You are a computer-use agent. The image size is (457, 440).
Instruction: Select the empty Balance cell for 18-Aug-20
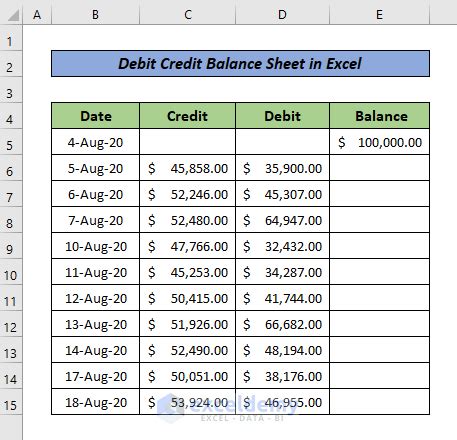click(x=379, y=402)
